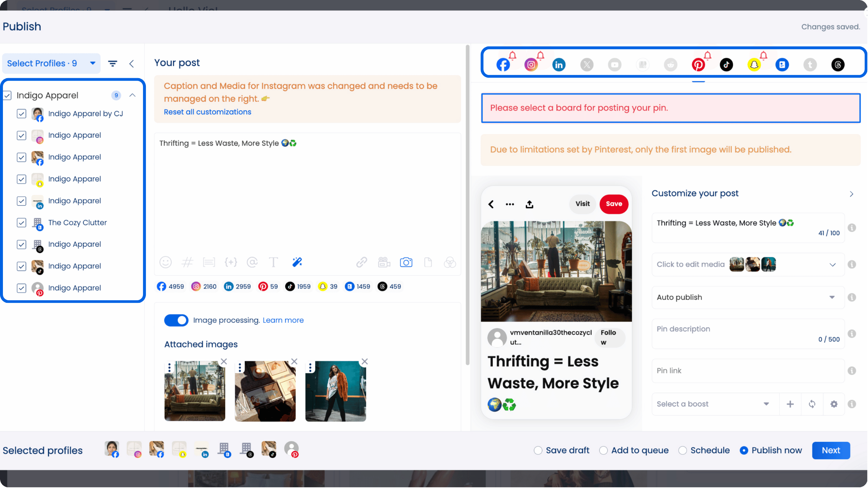Select the TikTok network icon in customization bar
Viewport: 868px width, 488px height.
pos(727,64)
